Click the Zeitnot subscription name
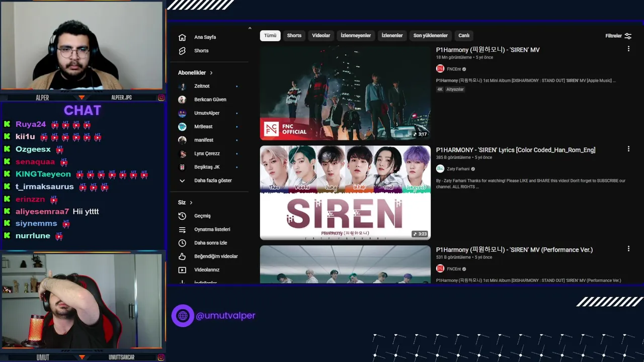Screen dimensions: 644x362 click(x=202, y=86)
